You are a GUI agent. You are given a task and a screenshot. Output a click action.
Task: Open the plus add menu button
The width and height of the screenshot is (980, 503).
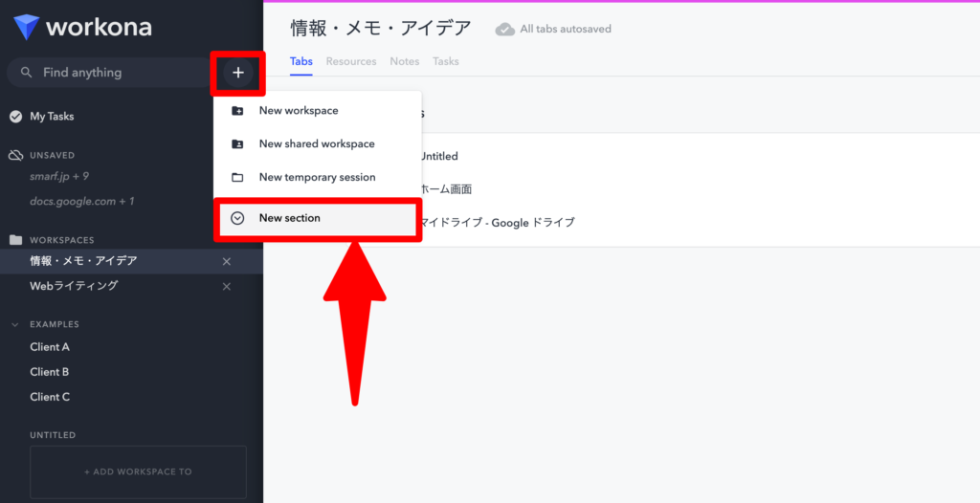[238, 73]
